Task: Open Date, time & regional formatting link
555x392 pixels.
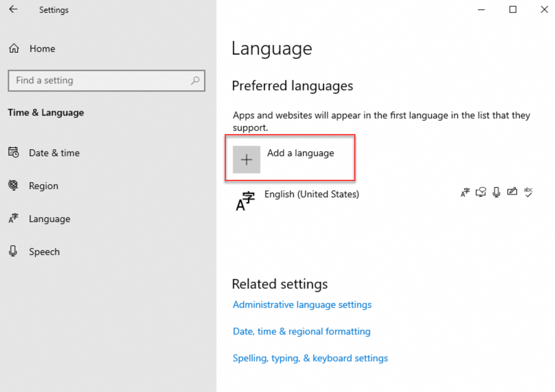Action: [302, 331]
